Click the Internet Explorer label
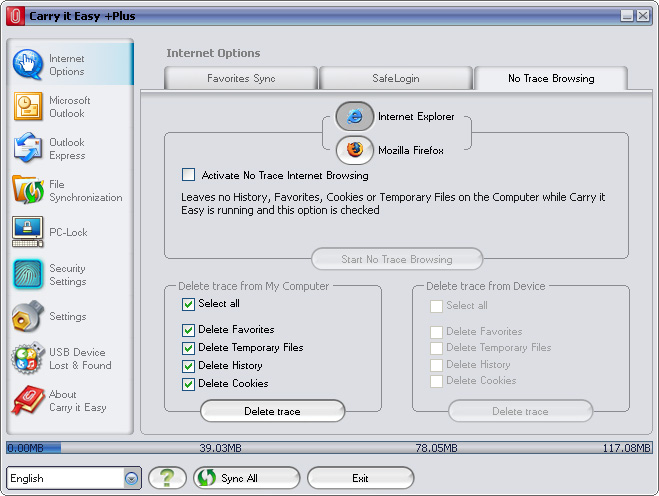This screenshot has height=496, width=659. pyautogui.click(x=416, y=116)
